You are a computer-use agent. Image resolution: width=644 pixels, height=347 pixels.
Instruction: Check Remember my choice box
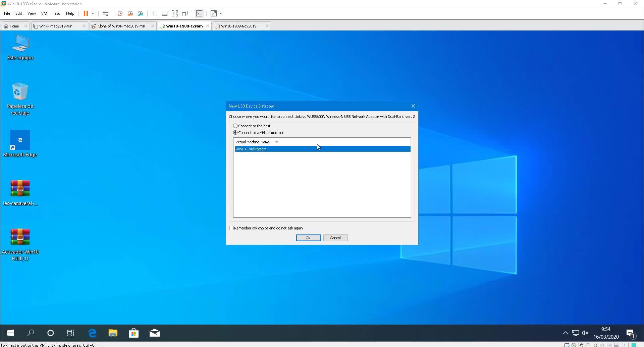click(x=231, y=228)
